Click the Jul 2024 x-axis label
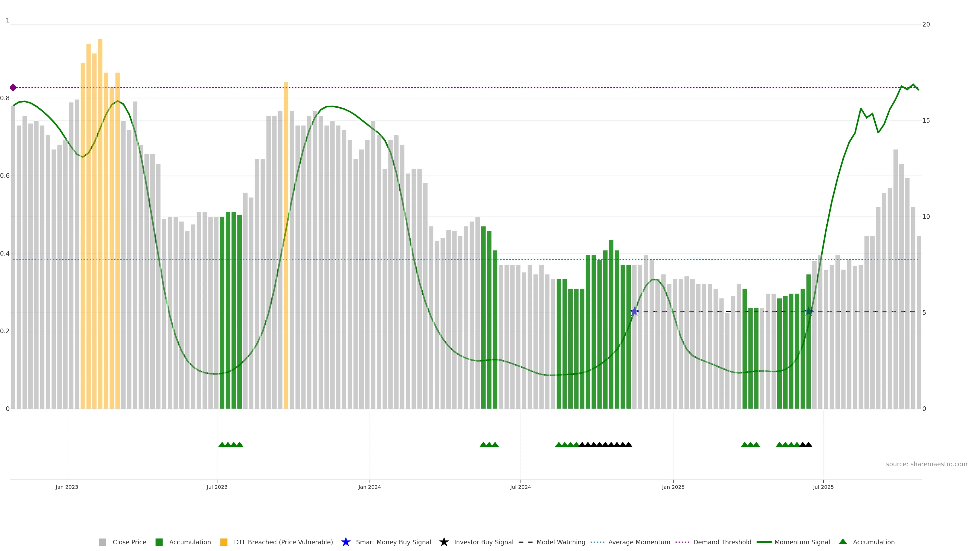The width and height of the screenshot is (980, 551). 520,487
